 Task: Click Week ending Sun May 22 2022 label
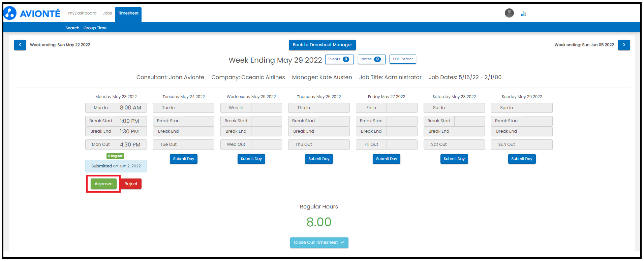tap(60, 45)
